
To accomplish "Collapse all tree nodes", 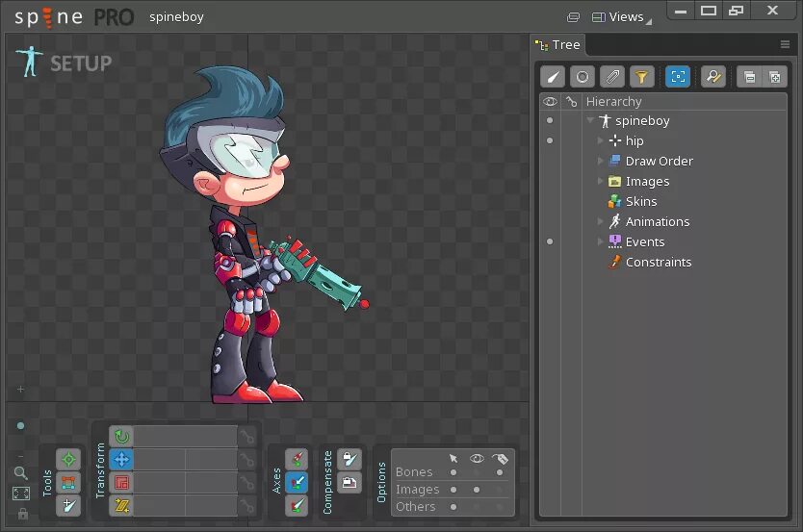I will pyautogui.click(x=750, y=77).
